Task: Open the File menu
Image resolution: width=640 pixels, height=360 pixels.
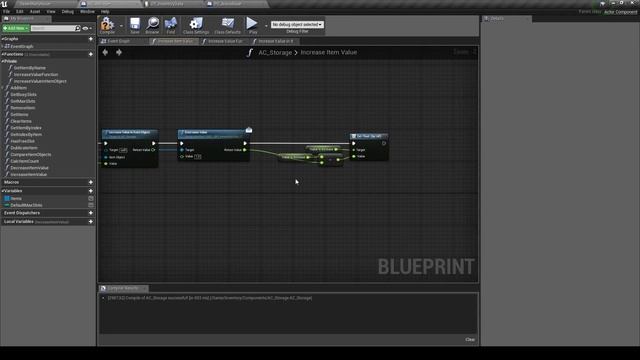Action: [6, 11]
